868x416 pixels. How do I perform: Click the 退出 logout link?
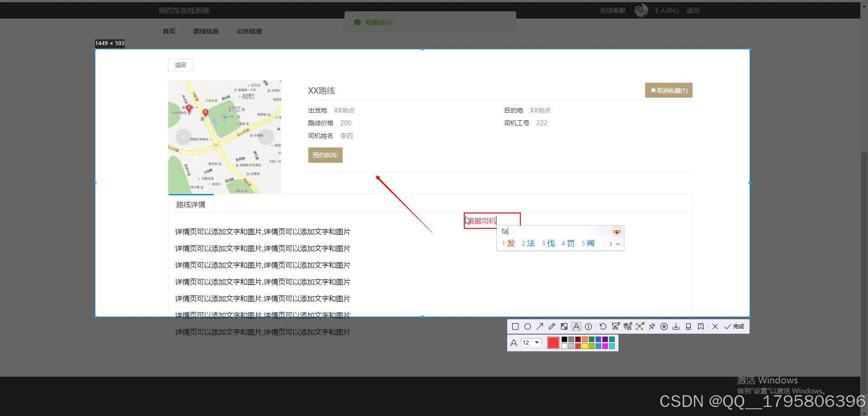(693, 10)
